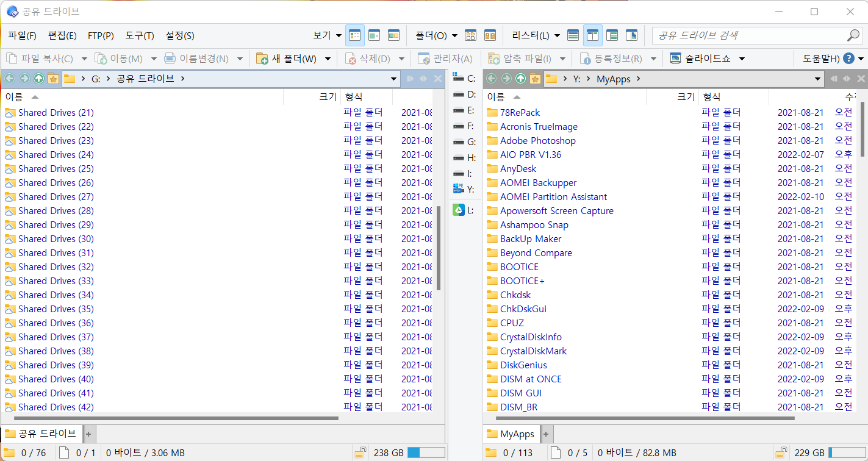Open the 폴더(O) dropdown
The width and height of the screenshot is (868, 461).
[436, 35]
